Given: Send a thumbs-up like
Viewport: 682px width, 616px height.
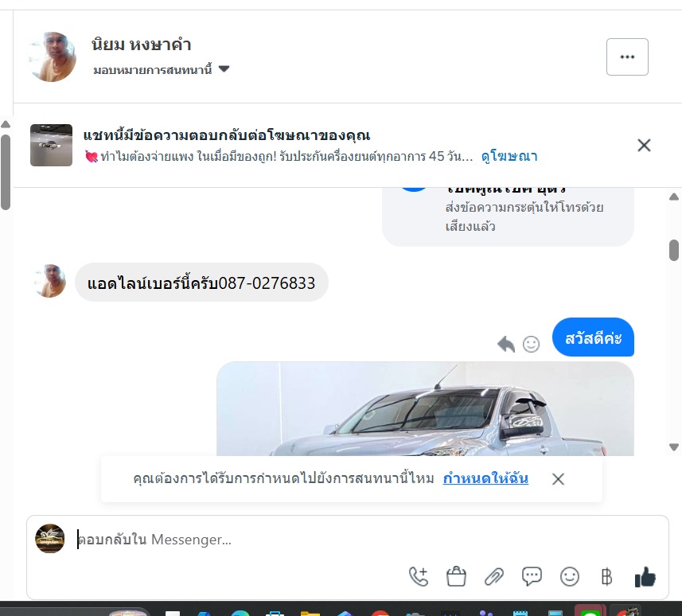Looking at the screenshot, I should (x=645, y=577).
